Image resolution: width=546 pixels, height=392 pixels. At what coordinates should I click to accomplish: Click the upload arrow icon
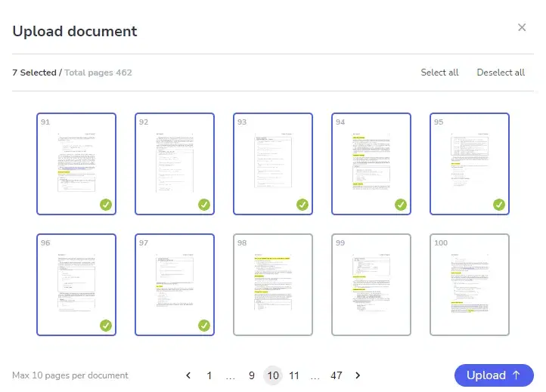(x=517, y=375)
